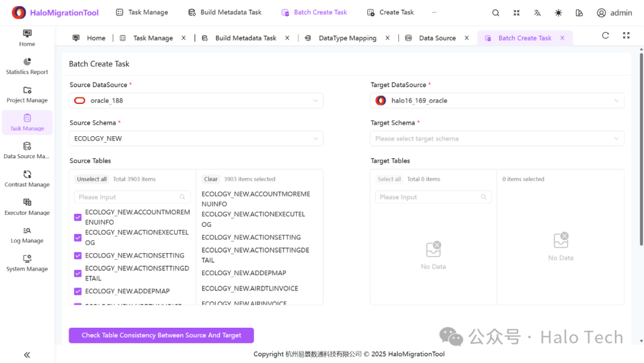The width and height of the screenshot is (644, 363).
Task: Toggle fullscreen collapse icon in header
Action: (516, 13)
